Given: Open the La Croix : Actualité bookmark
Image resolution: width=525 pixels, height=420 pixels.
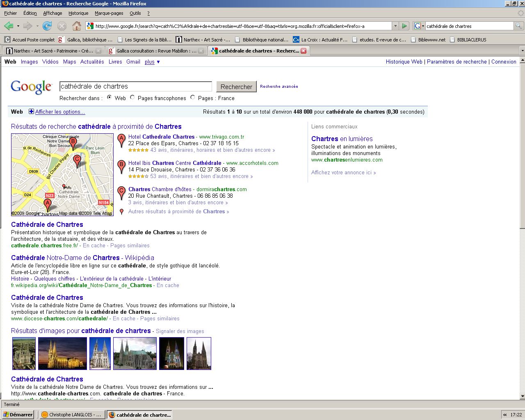Looking at the screenshot, I should point(320,40).
